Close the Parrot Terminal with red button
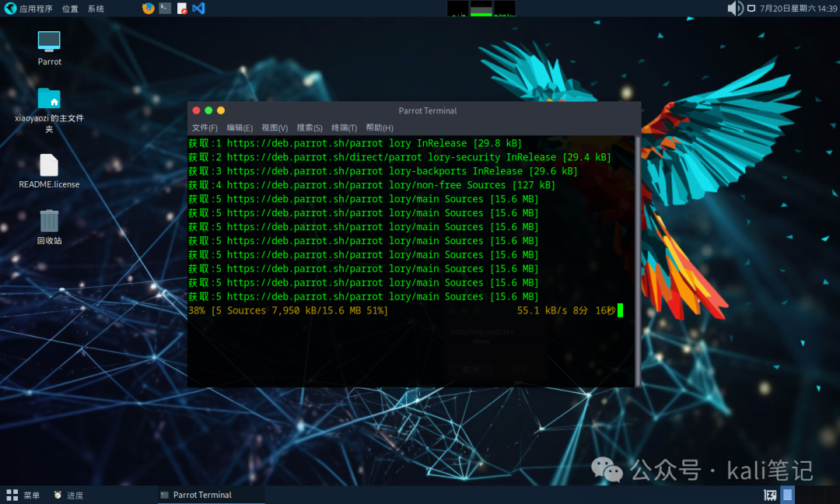Image resolution: width=840 pixels, height=504 pixels. coord(196,110)
